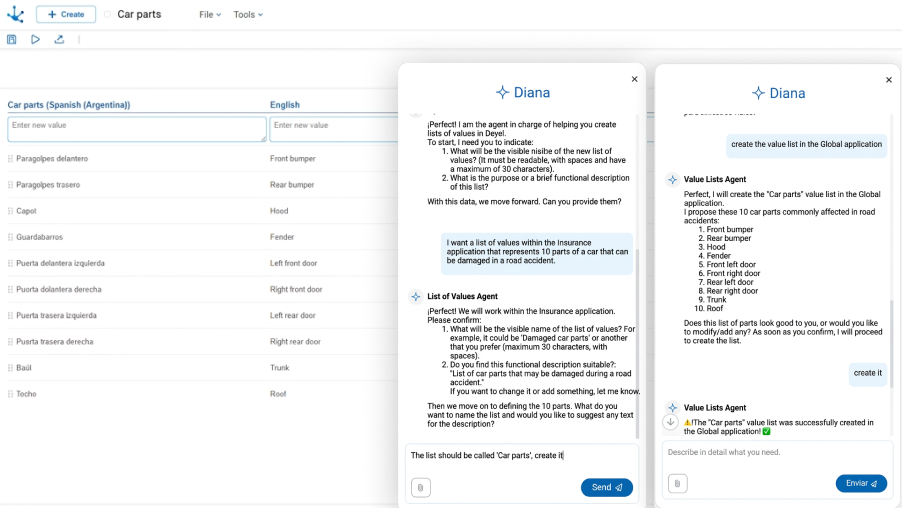Click the Deyel logo icon
The image size is (902, 508).
pos(15,14)
